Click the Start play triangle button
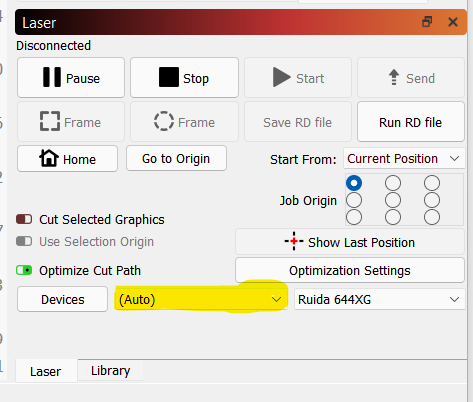 pos(298,78)
